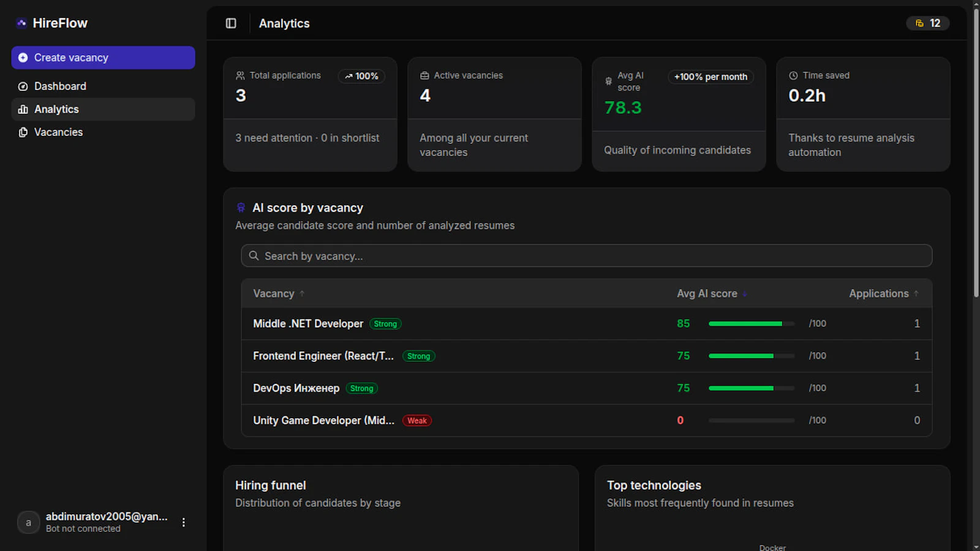Click Applications count in Unity Game Developer row
Screen dimensions: 980x551
coord(917,421)
